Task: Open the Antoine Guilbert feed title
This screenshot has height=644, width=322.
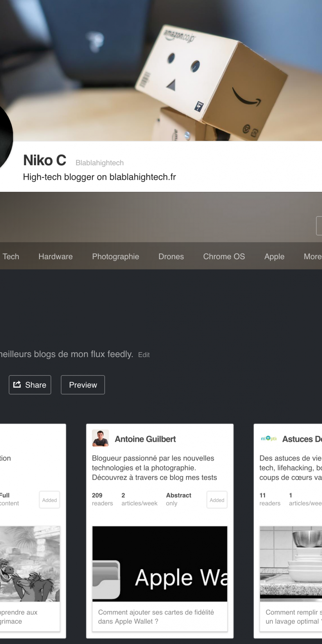Action: 145,439
